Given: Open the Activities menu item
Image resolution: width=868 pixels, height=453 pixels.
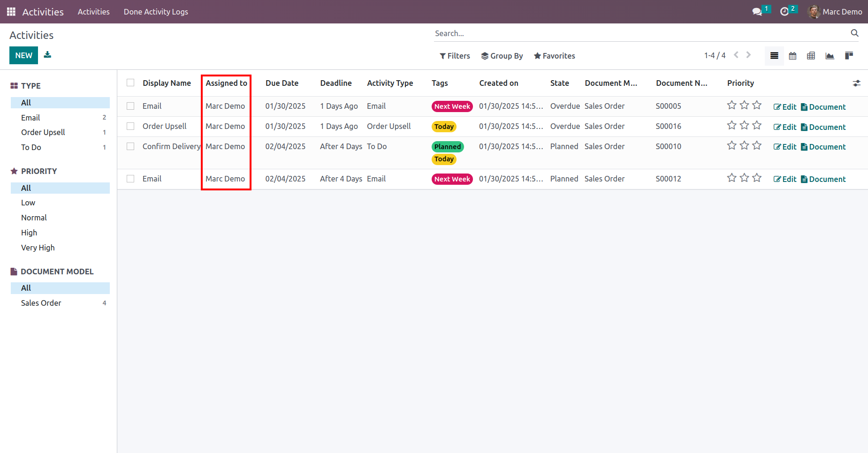Looking at the screenshot, I should (x=94, y=12).
